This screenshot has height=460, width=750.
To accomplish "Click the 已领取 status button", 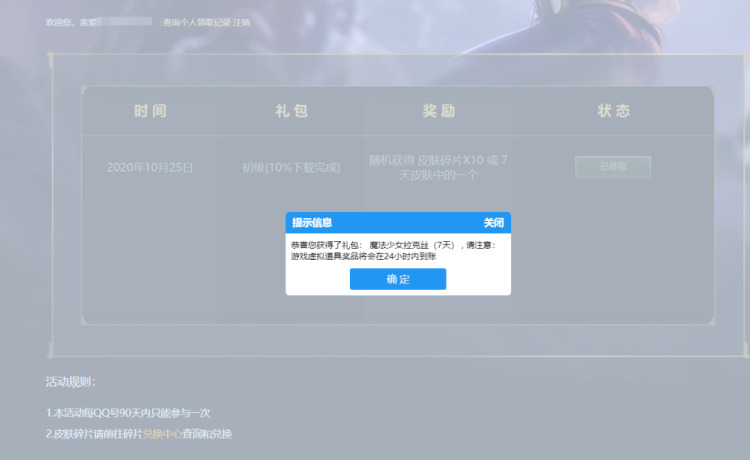I will pos(613,166).
